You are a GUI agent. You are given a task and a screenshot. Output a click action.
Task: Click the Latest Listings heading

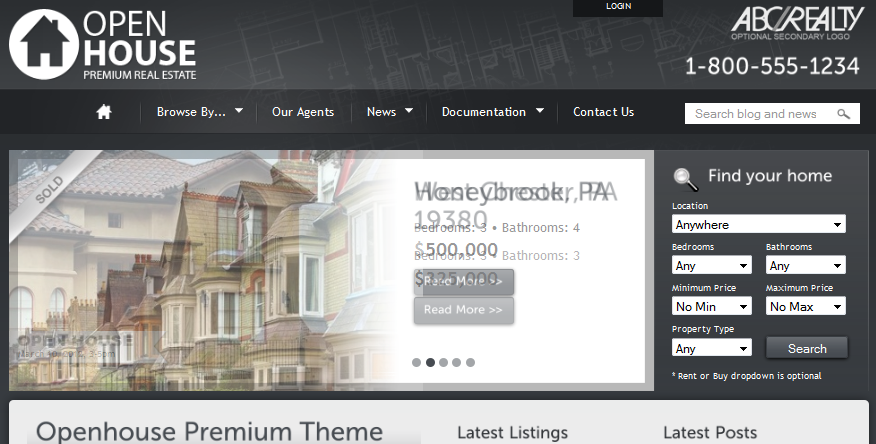tap(512, 433)
